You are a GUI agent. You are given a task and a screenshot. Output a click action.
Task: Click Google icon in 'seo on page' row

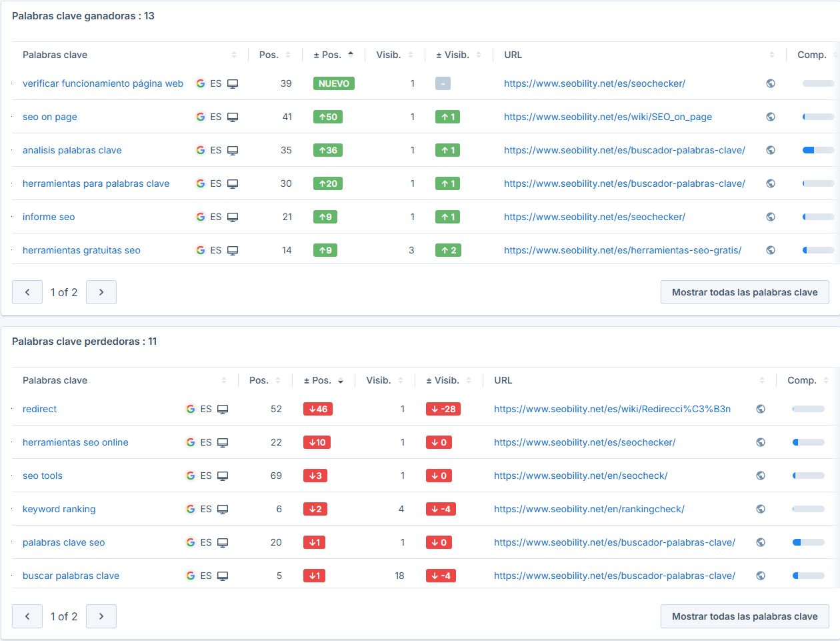pos(200,117)
